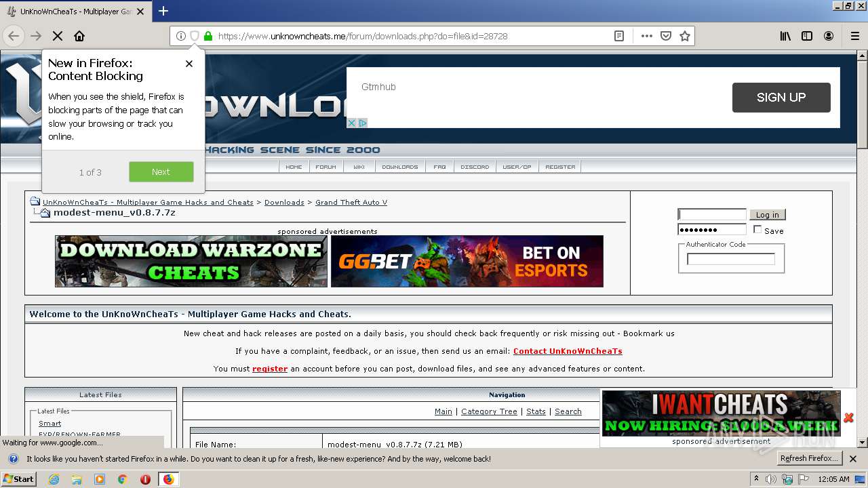The height and width of the screenshot is (488, 868).
Task: Open Opera from the taskbar
Action: point(145,479)
